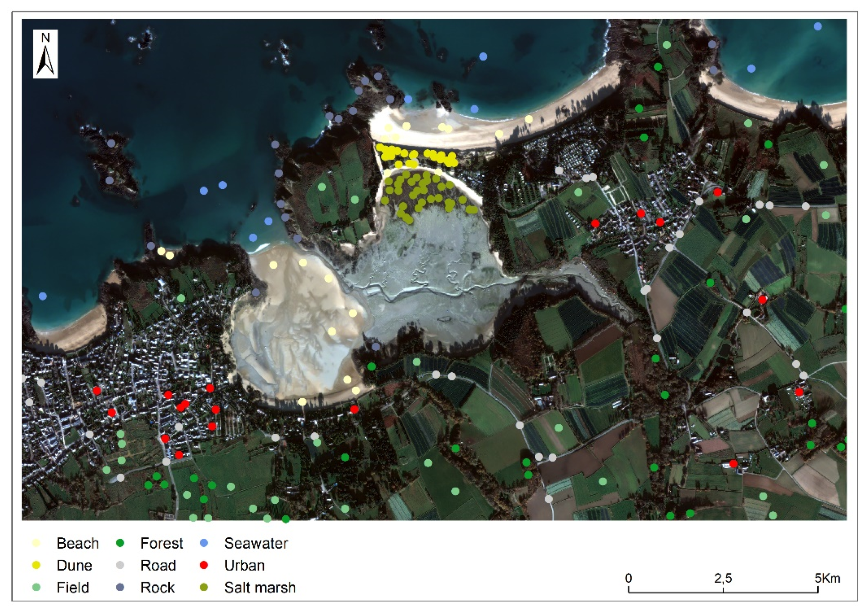Click the north arrow compass icon
The width and height of the screenshot is (868, 614).
pos(45,54)
